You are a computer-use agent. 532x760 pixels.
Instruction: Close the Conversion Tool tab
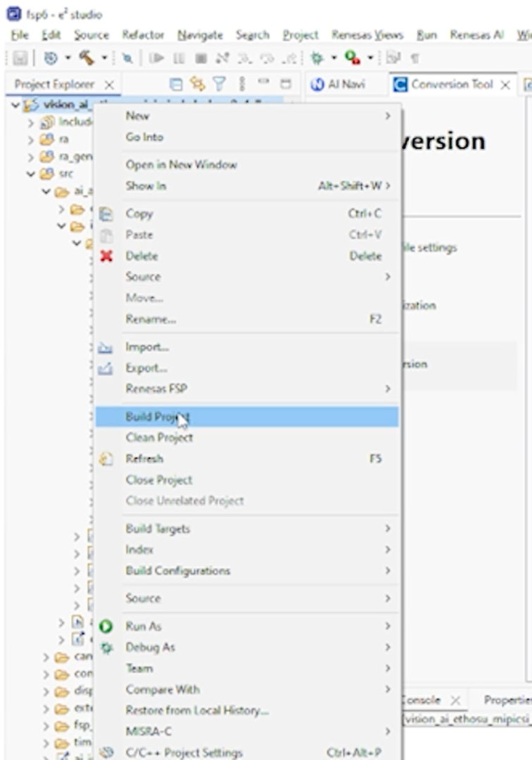[x=505, y=85]
